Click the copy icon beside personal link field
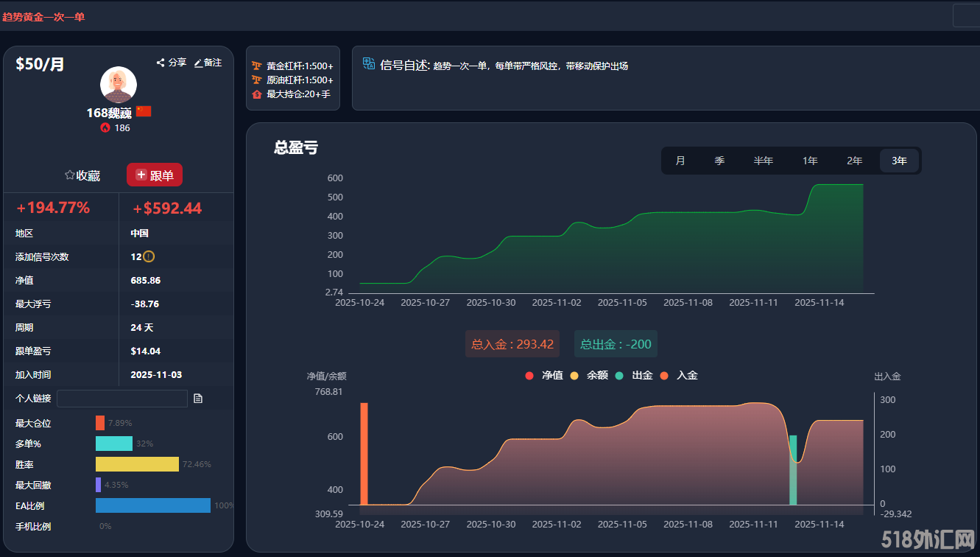The width and height of the screenshot is (980, 557). point(198,399)
